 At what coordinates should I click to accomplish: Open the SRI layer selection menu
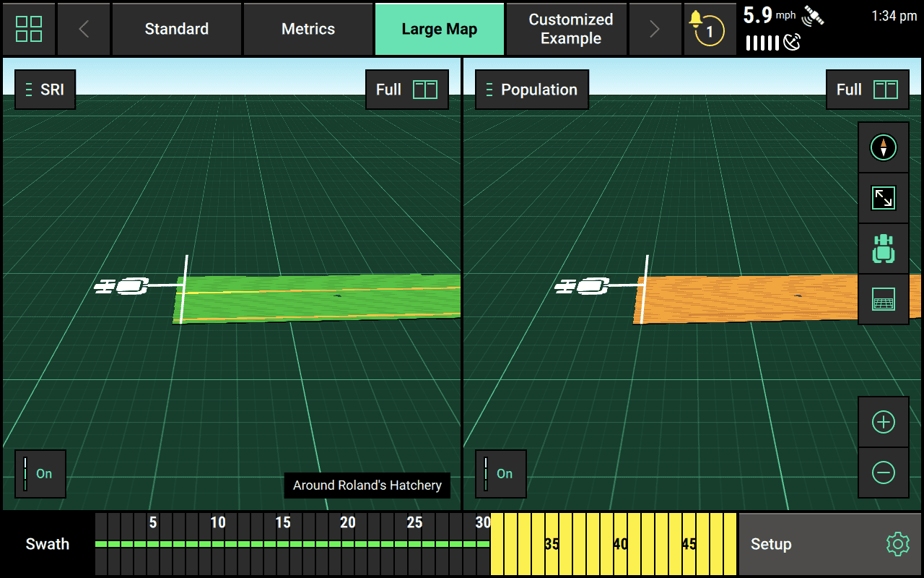[45, 89]
